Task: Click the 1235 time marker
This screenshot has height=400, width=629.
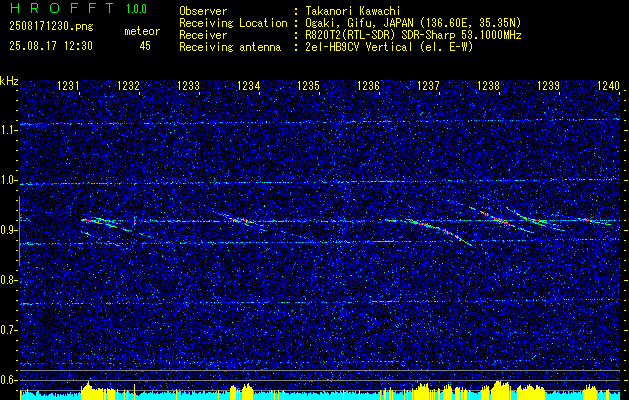Action: [308, 85]
